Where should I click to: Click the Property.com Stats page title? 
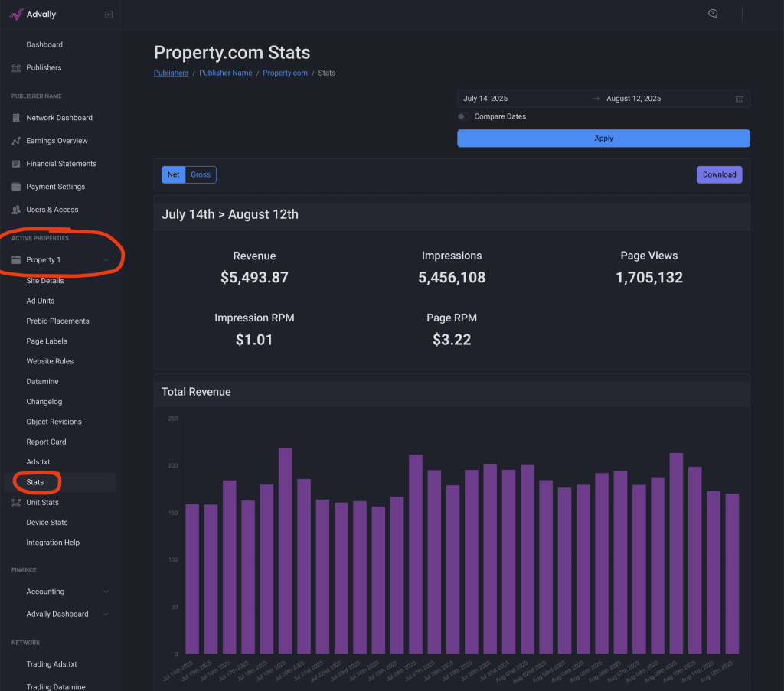(x=232, y=53)
